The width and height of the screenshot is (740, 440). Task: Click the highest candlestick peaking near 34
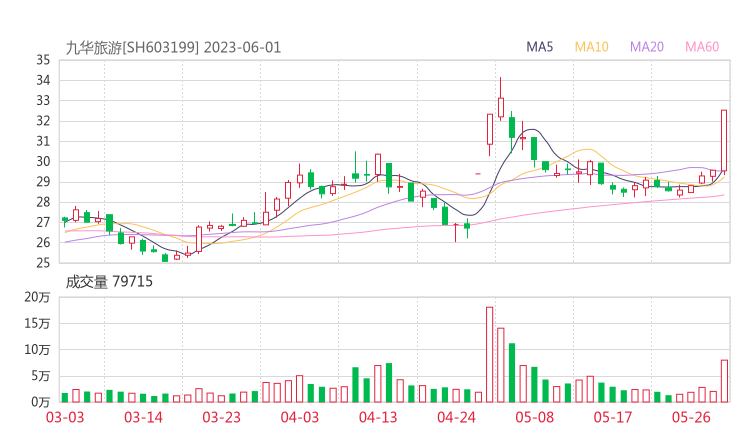tap(501, 99)
